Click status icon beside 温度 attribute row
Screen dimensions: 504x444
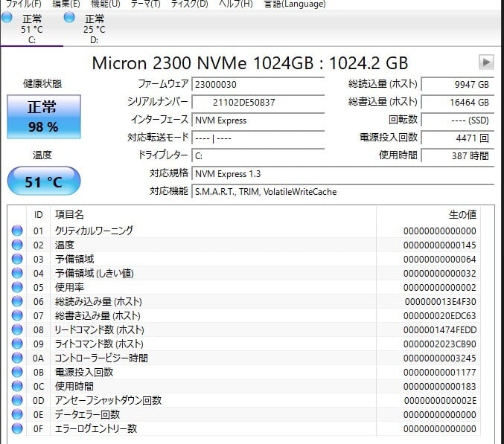pyautogui.click(x=17, y=245)
